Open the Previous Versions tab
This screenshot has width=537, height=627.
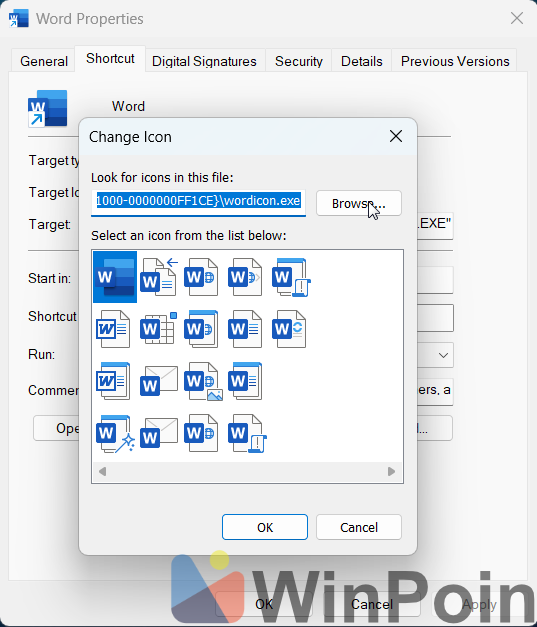[455, 61]
